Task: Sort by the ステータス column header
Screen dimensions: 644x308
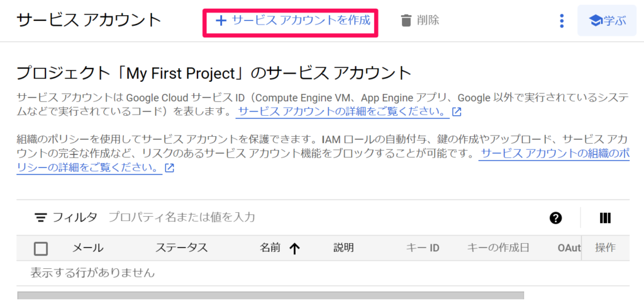Action: click(x=182, y=248)
